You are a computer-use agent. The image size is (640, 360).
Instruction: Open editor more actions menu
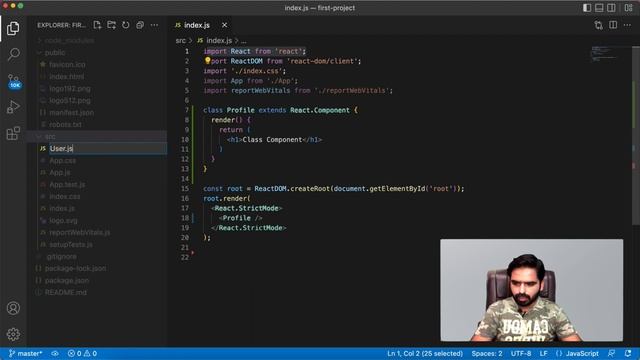[627, 25]
